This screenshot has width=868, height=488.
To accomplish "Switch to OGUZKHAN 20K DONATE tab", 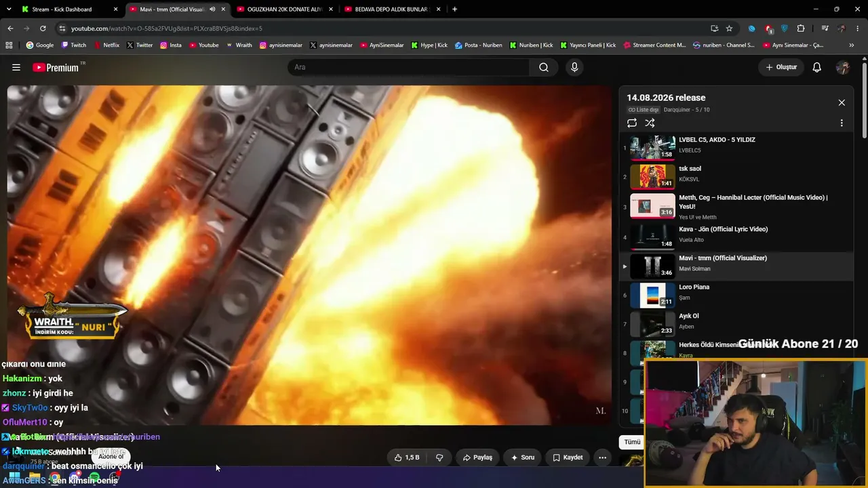I will coord(285,9).
